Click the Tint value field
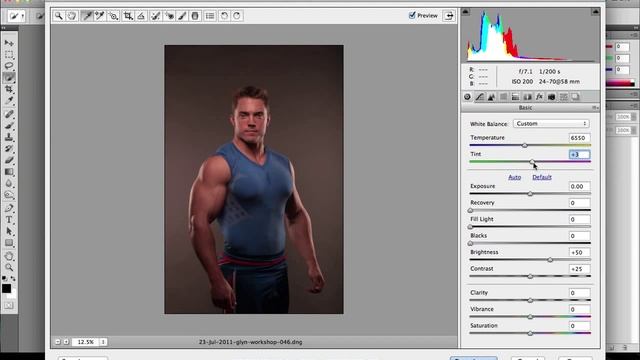 pyautogui.click(x=579, y=154)
